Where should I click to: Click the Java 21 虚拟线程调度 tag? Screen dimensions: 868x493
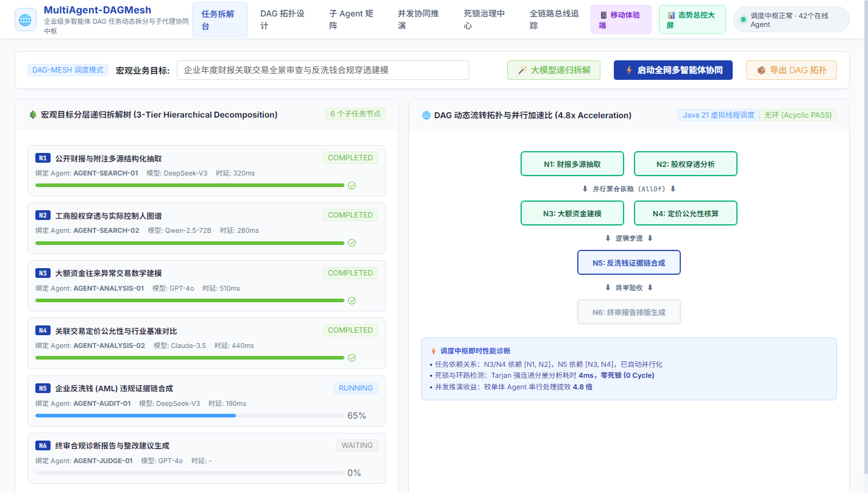pos(719,115)
